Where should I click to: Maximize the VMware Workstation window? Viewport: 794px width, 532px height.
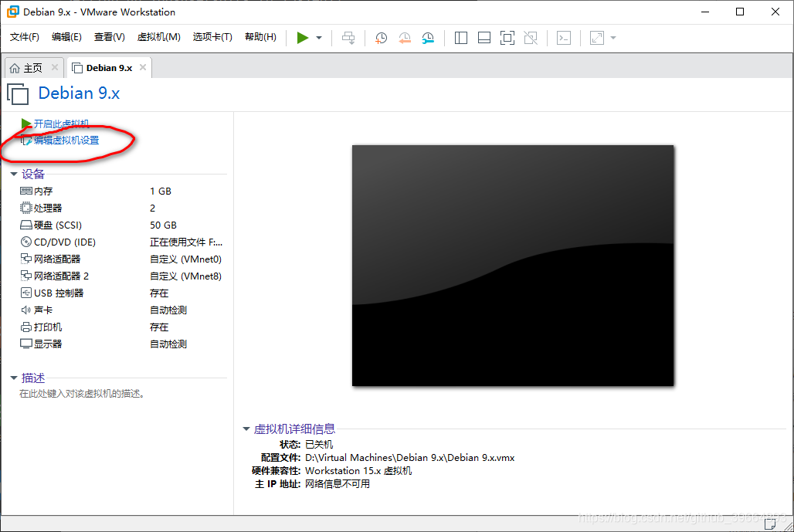(x=740, y=12)
